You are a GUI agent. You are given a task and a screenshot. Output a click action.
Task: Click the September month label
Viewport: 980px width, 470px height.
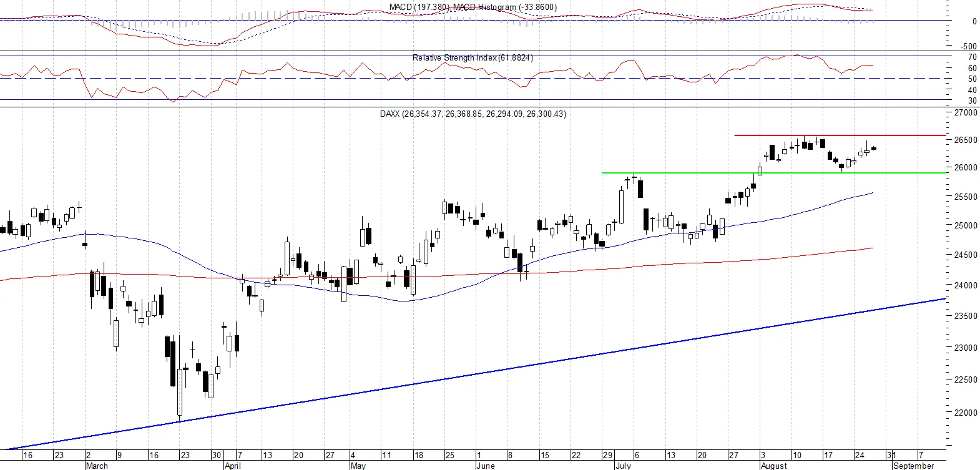(x=914, y=466)
